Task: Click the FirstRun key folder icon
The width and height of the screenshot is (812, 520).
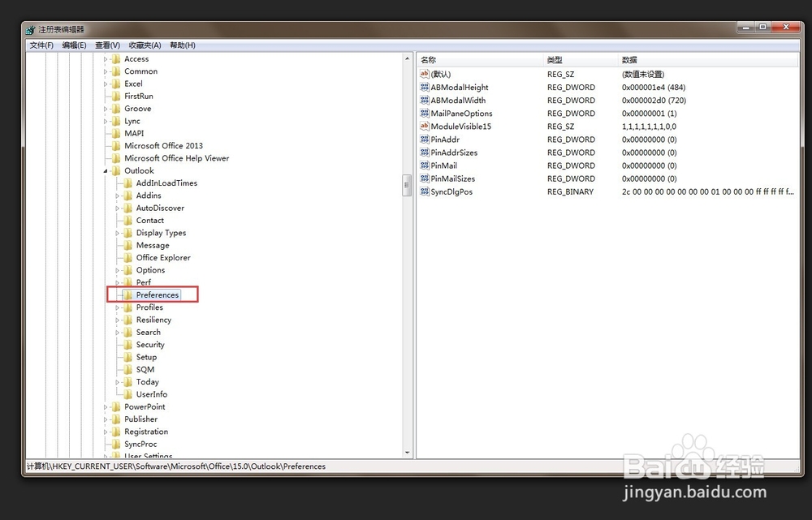Action: tap(116, 97)
